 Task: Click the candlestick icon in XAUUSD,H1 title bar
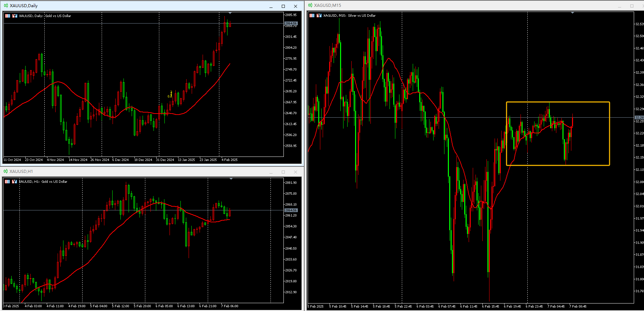coord(5,171)
